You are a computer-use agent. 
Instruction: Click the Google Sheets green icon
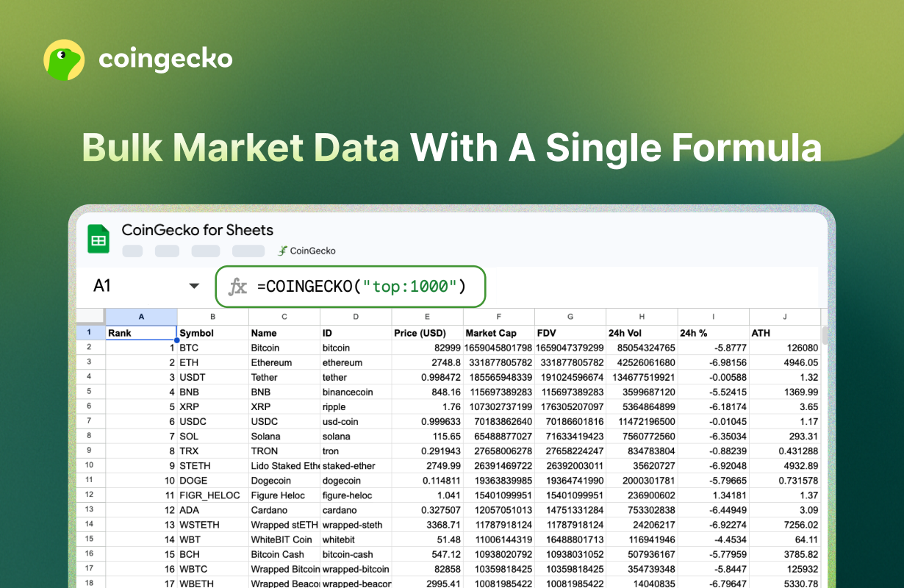point(98,239)
